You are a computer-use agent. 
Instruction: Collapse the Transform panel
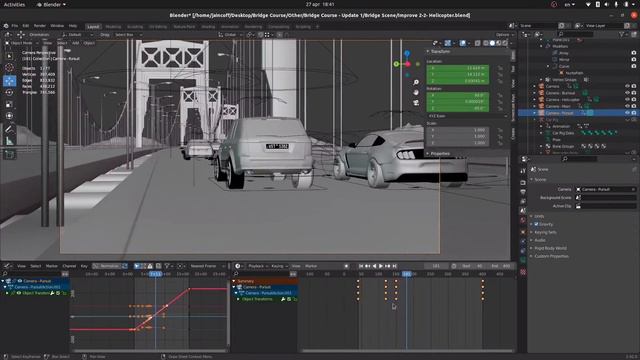pyautogui.click(x=440, y=51)
